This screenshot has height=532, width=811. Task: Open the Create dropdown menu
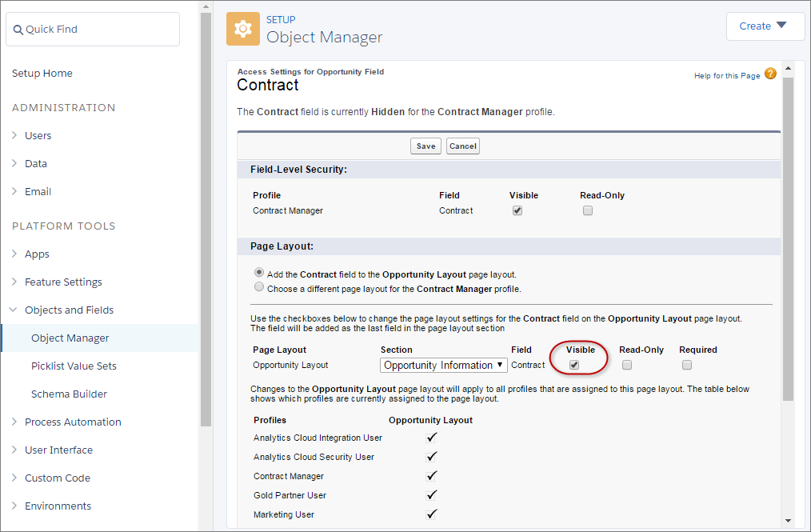(x=764, y=26)
